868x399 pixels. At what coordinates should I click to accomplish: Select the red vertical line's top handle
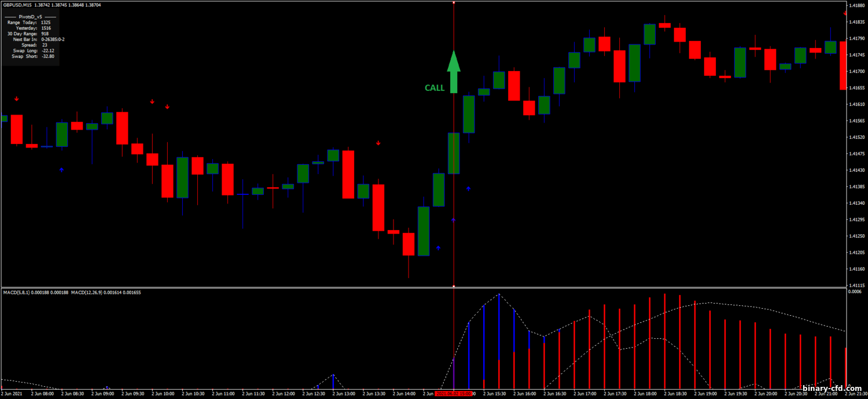[x=454, y=3]
